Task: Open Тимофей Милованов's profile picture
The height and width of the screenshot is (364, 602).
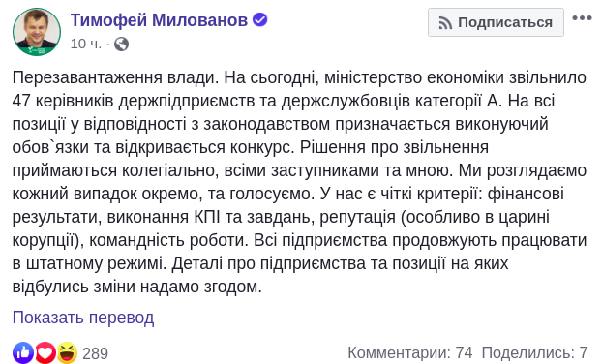Action: click(37, 32)
